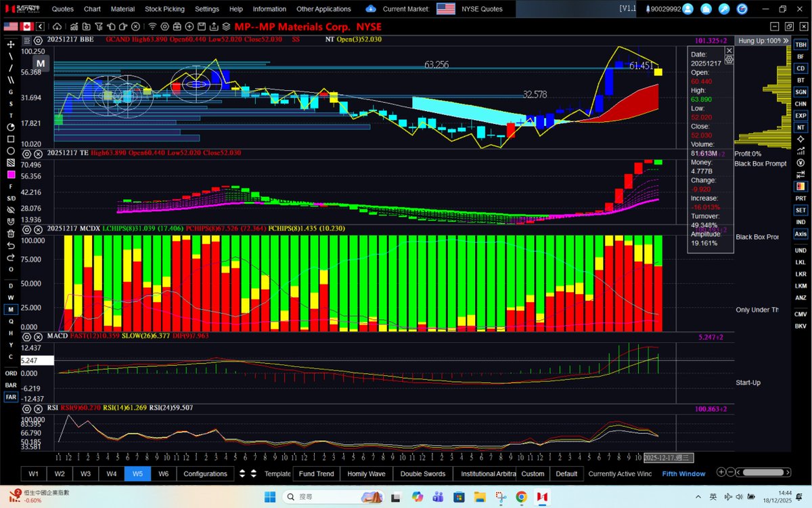Click the trash delete drawings icon
Image resolution: width=812 pixels, height=508 pixels.
point(11,234)
